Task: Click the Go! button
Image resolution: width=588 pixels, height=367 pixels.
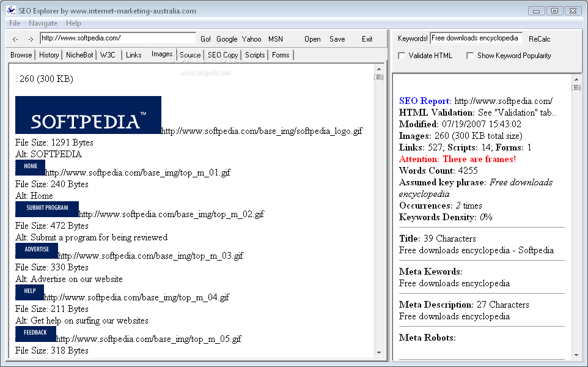Action: coord(205,39)
